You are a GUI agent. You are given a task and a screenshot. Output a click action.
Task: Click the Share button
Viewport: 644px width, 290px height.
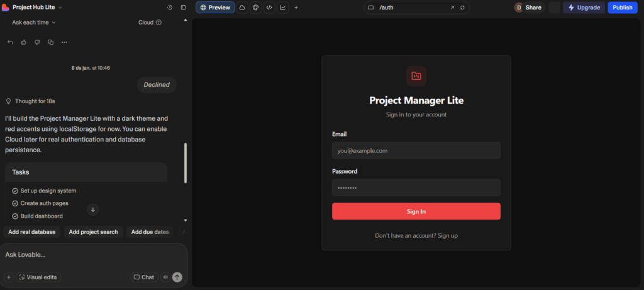(x=533, y=8)
